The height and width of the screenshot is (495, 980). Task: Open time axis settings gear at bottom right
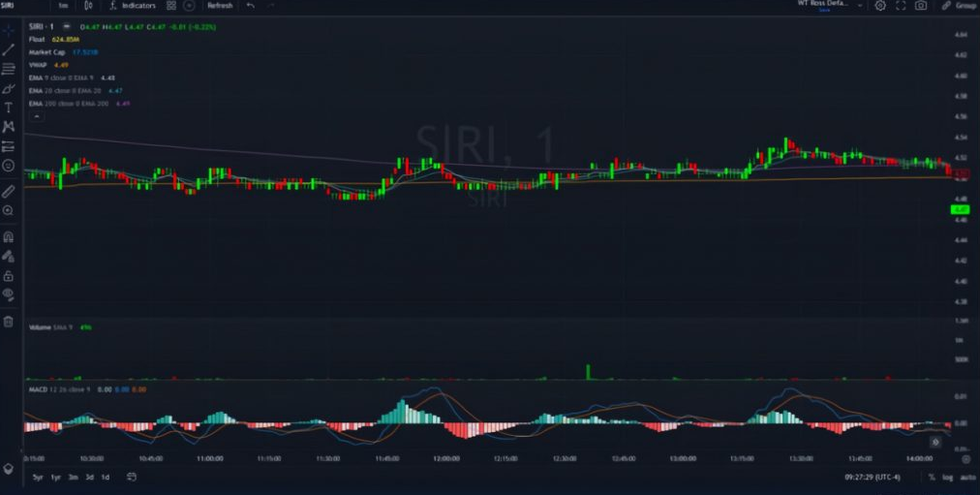[965, 459]
